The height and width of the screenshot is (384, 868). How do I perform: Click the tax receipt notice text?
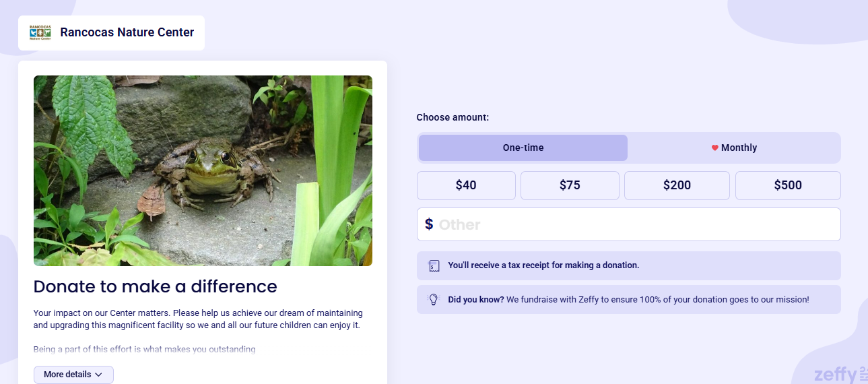tap(543, 265)
